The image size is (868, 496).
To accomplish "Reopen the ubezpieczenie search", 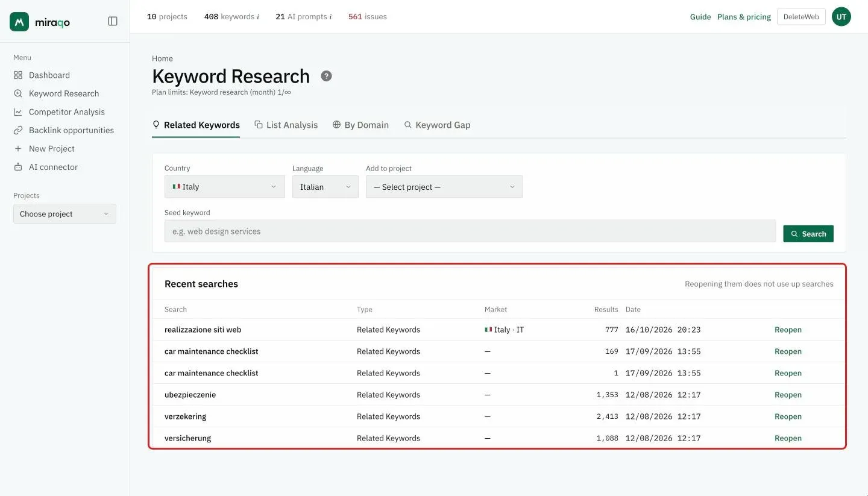I will 788,395.
